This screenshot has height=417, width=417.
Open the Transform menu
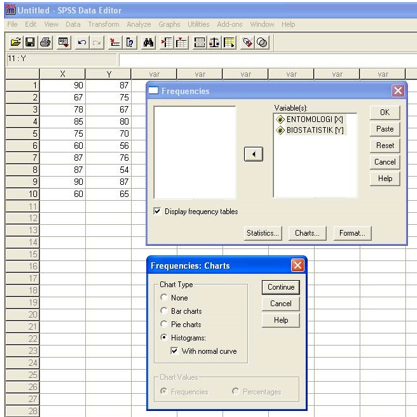click(104, 24)
